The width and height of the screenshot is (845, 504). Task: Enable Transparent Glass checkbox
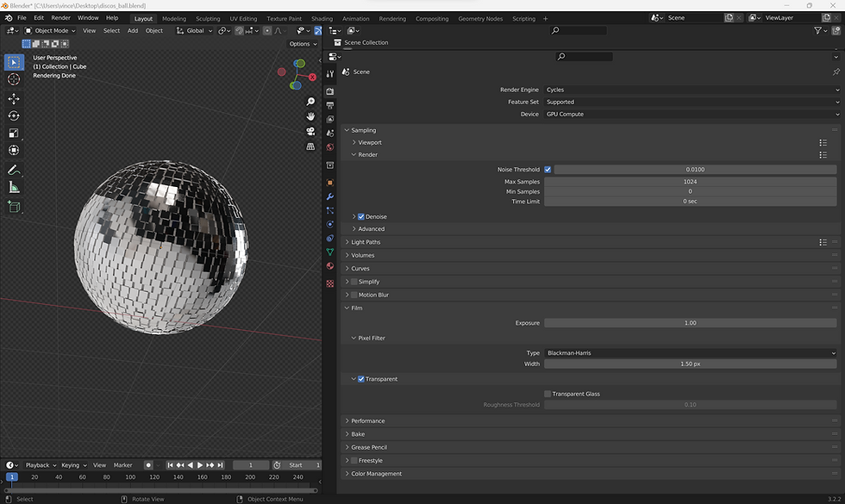point(548,395)
